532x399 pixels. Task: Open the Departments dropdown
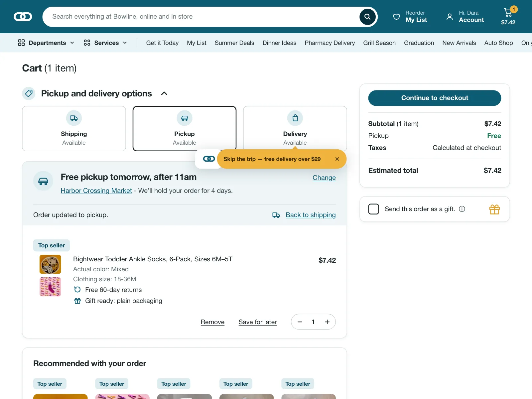pos(46,43)
